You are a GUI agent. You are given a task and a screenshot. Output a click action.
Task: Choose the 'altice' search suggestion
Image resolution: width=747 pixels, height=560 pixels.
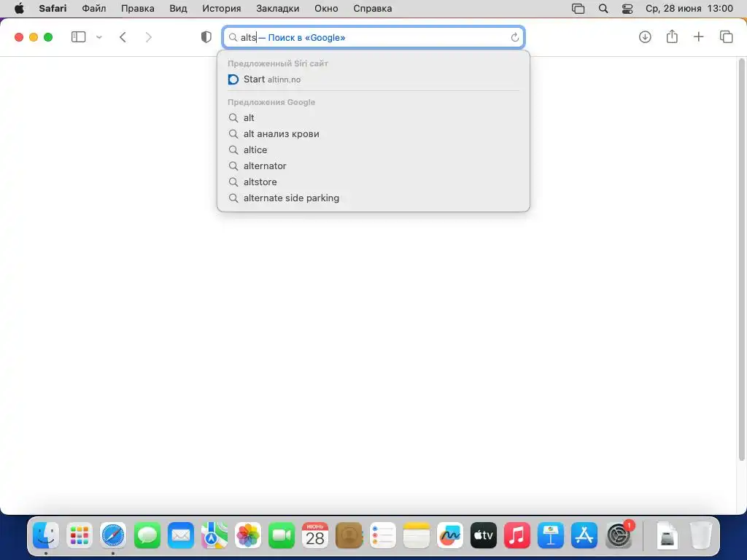[x=373, y=150]
